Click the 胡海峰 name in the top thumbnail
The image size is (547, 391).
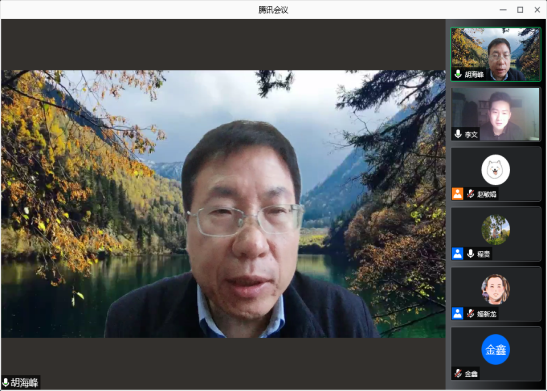474,74
